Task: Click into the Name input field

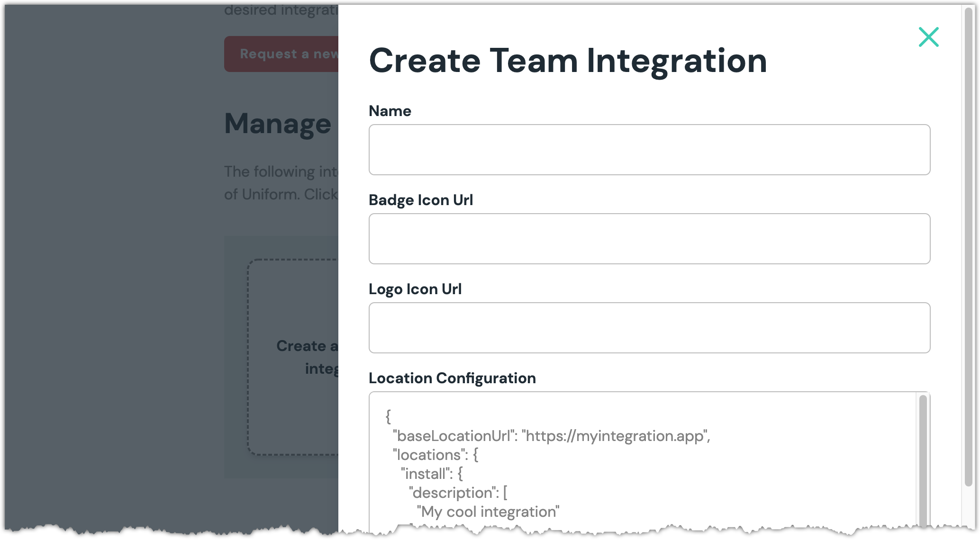Action: pos(649,150)
